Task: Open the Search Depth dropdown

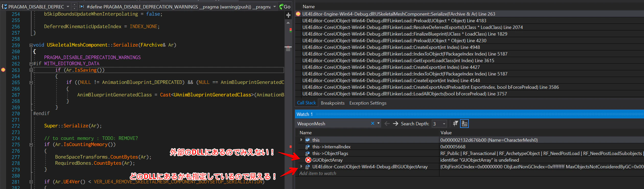Action: coord(444,124)
